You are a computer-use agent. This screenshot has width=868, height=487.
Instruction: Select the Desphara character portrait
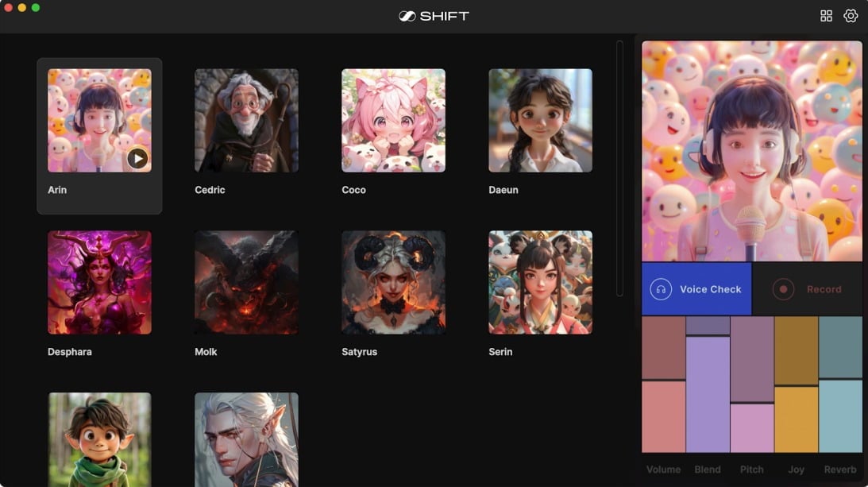pyautogui.click(x=99, y=283)
